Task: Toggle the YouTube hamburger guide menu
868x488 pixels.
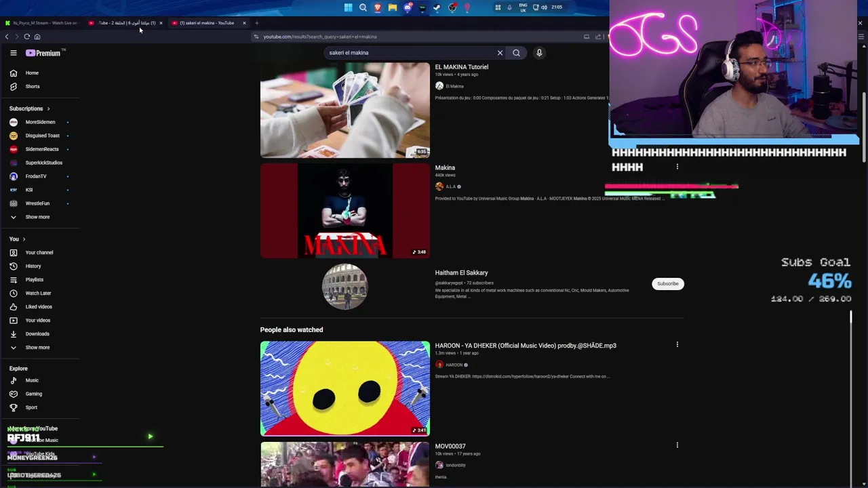Action: (13, 53)
